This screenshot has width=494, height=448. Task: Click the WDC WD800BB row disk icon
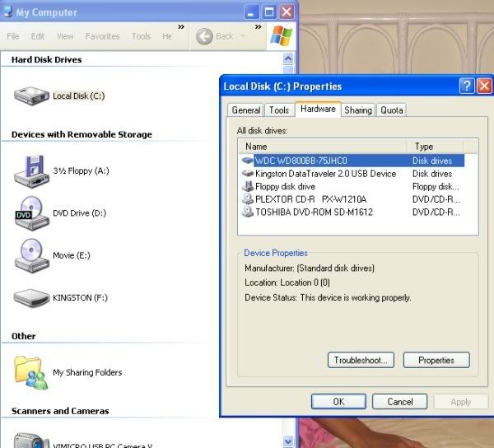pyautogui.click(x=247, y=161)
